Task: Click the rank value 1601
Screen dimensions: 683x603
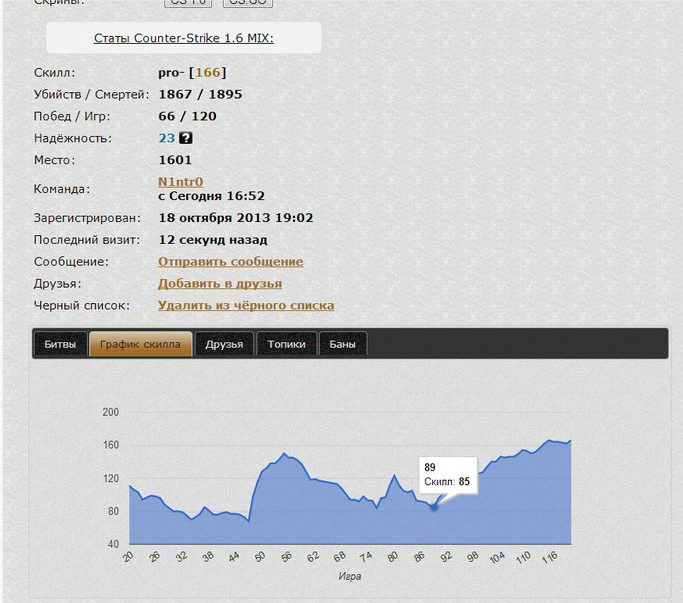Action: [x=175, y=160]
